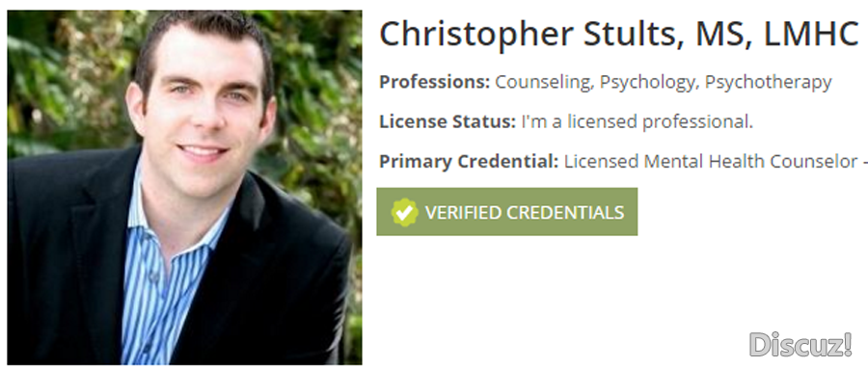Click the Discuz! watermark logo
The height and width of the screenshot is (368, 868).
pos(800,345)
